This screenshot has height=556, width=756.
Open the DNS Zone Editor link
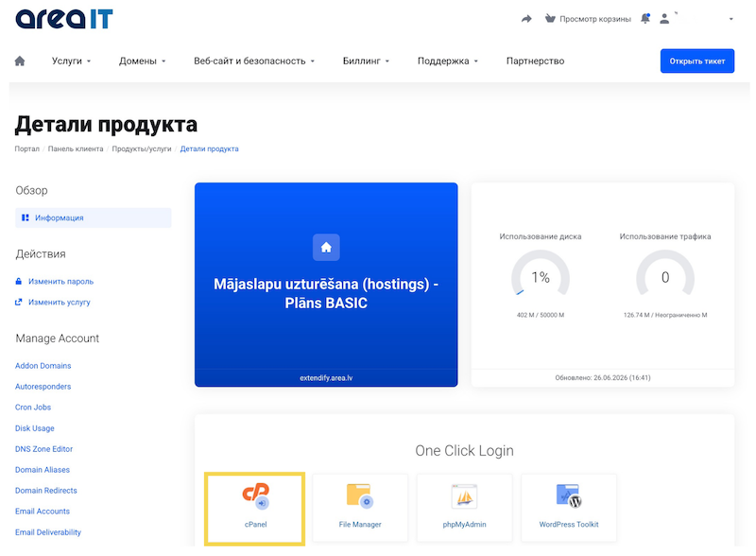pos(43,449)
